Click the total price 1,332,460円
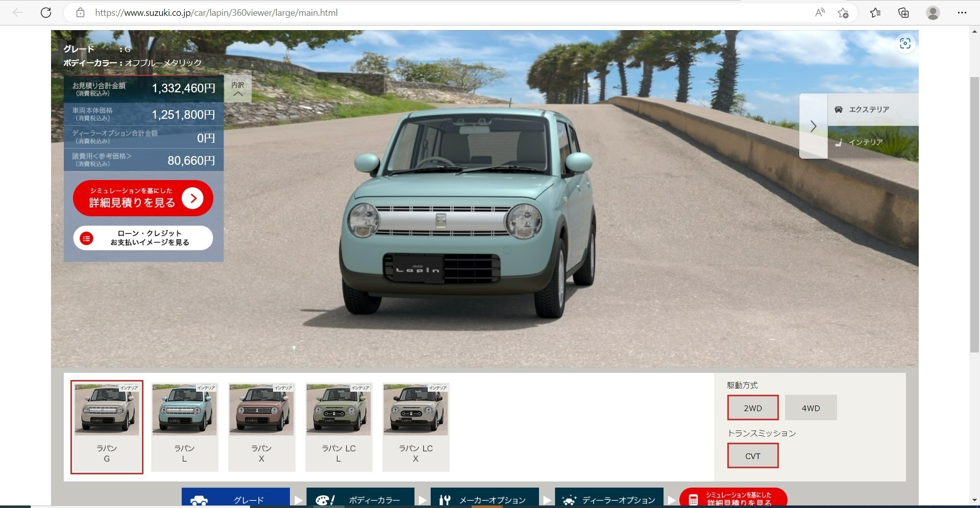This screenshot has width=980, height=508. point(183,88)
